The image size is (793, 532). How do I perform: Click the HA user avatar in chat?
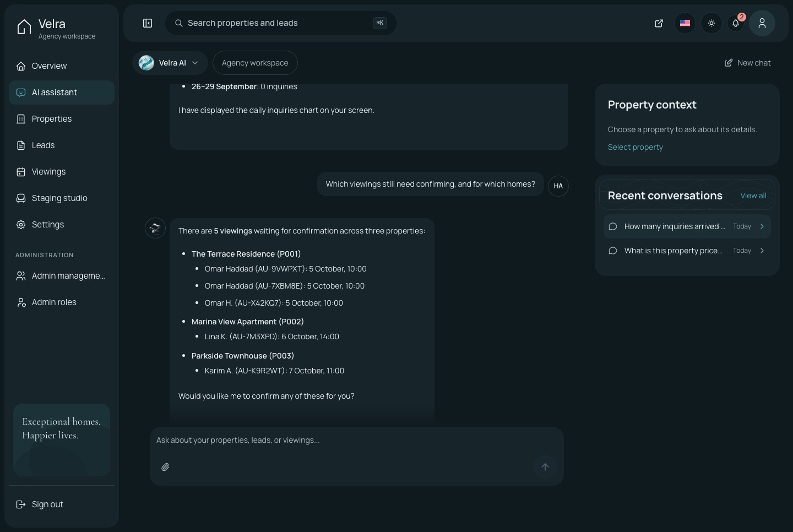click(558, 186)
